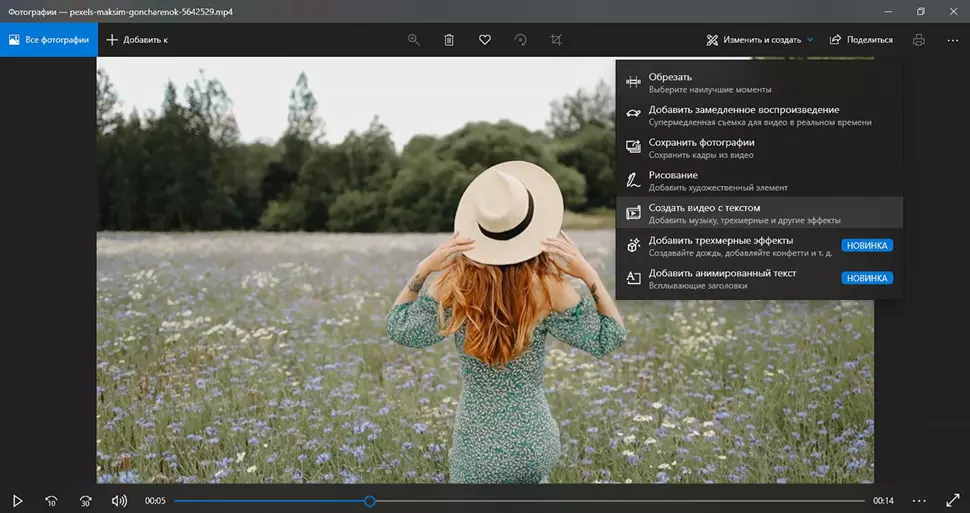Select the crop tool icon

tap(556, 40)
